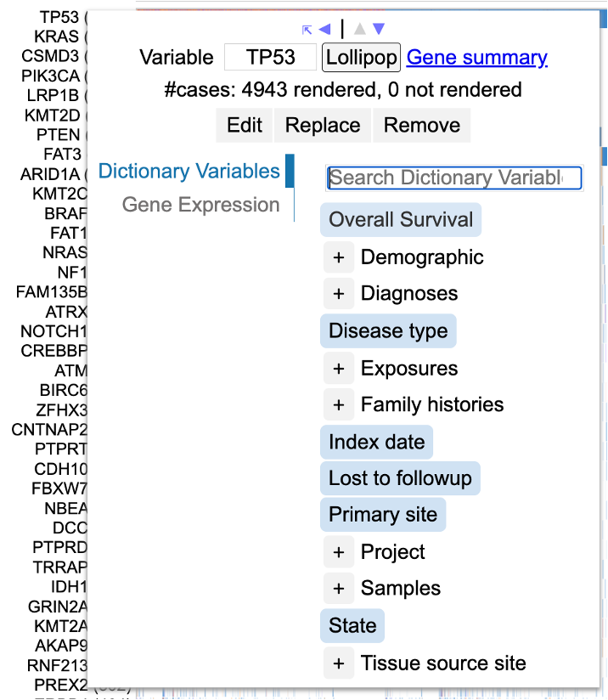The height and width of the screenshot is (700, 608).
Task: Click the Remove button
Action: coord(422,126)
